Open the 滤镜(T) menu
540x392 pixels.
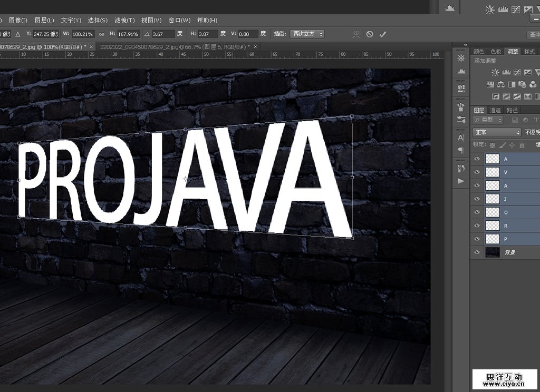(124, 21)
